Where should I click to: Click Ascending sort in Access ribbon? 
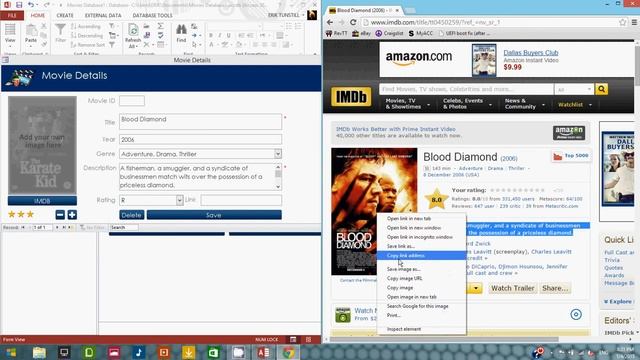[86, 26]
